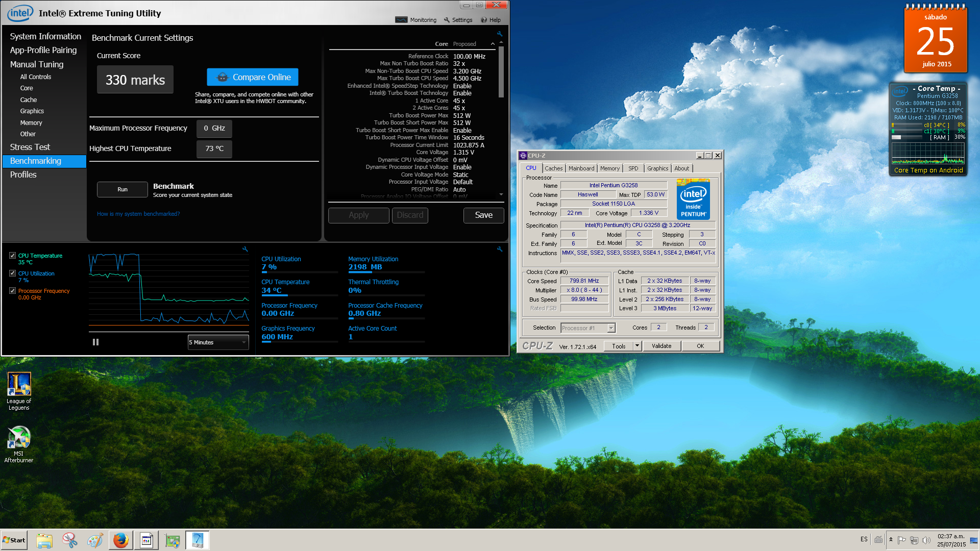Click the Tools button in CPU-Z
Image resolution: width=980 pixels, height=551 pixels.
tap(619, 346)
